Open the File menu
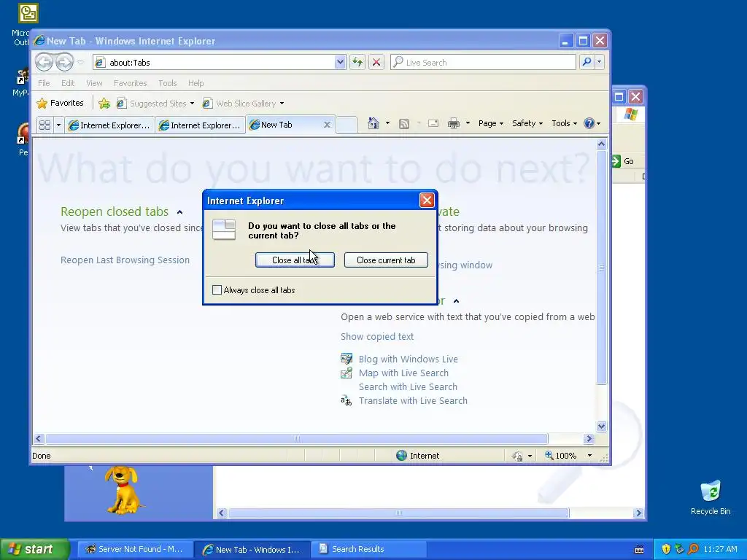The width and height of the screenshot is (747, 560). coord(44,83)
